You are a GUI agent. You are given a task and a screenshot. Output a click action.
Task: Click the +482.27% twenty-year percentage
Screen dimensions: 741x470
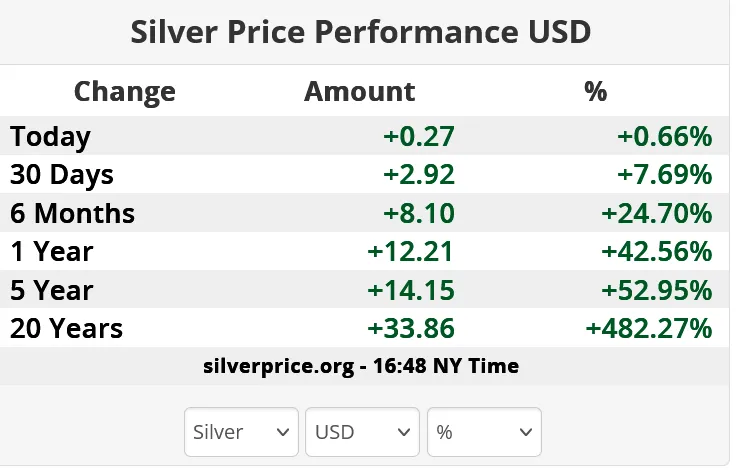(x=650, y=328)
